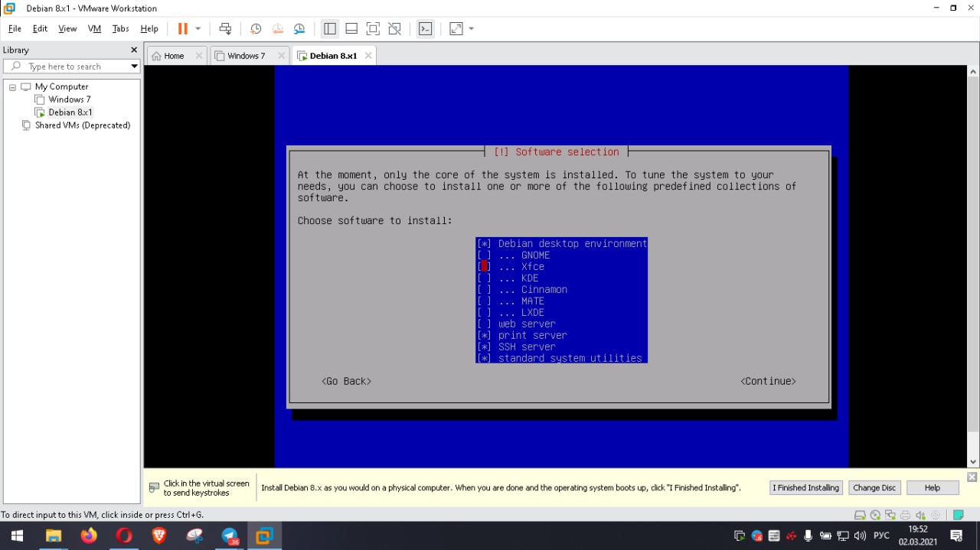Open the library search dropdown arrow

pyautogui.click(x=134, y=67)
